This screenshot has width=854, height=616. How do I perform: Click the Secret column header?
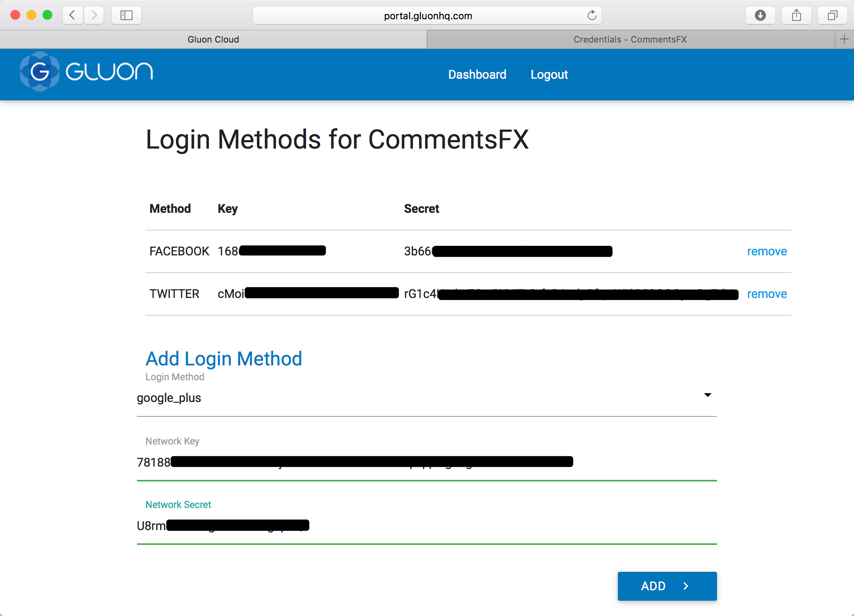pyautogui.click(x=421, y=209)
